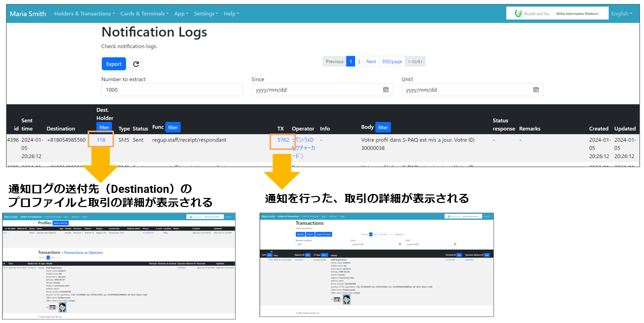Open destination holder 118 link
The width and height of the screenshot is (644, 323).
pos(101,140)
